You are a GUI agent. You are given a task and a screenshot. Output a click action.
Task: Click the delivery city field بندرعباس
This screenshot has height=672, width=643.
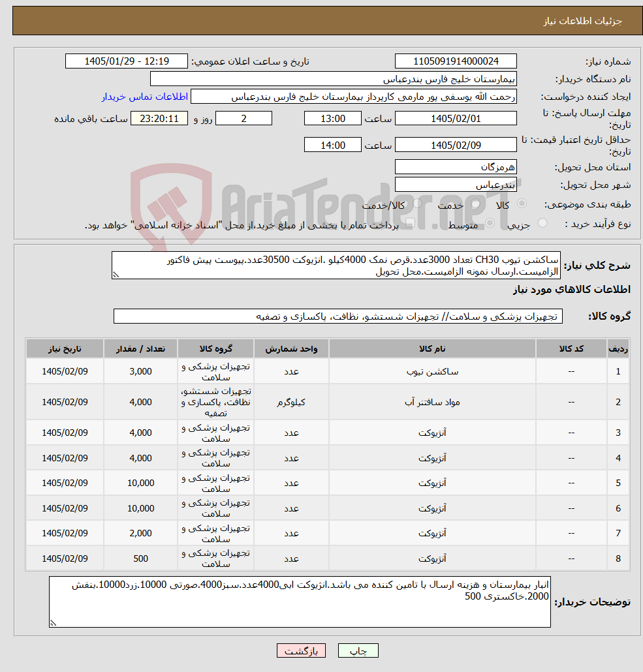coord(456,185)
